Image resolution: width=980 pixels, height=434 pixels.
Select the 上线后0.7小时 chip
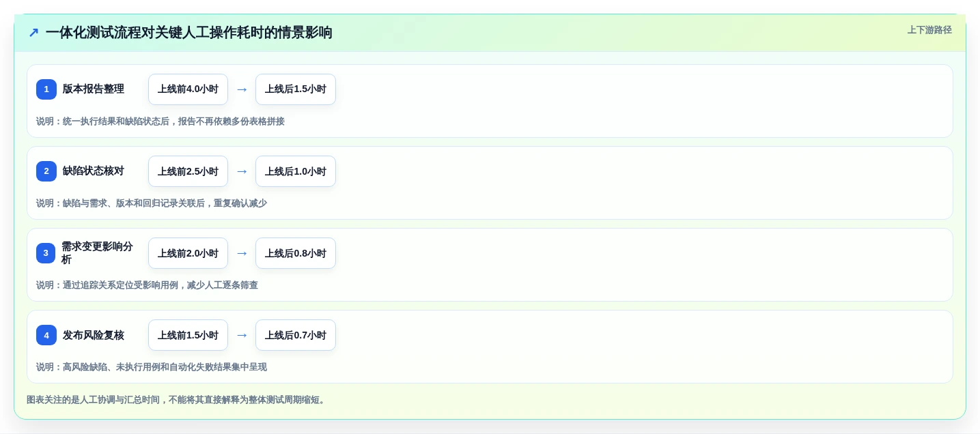[296, 335]
